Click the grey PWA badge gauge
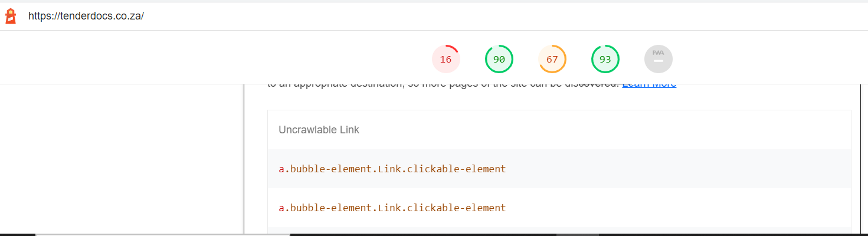 point(659,60)
